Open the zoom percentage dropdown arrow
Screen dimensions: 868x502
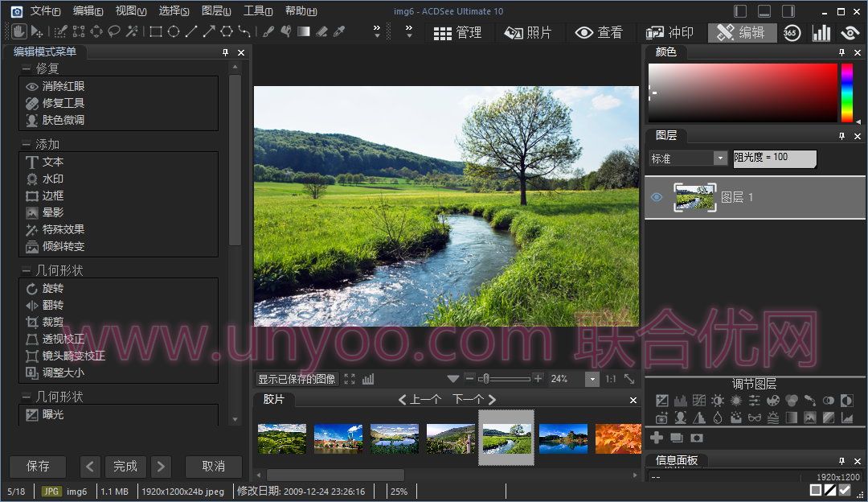pos(592,380)
